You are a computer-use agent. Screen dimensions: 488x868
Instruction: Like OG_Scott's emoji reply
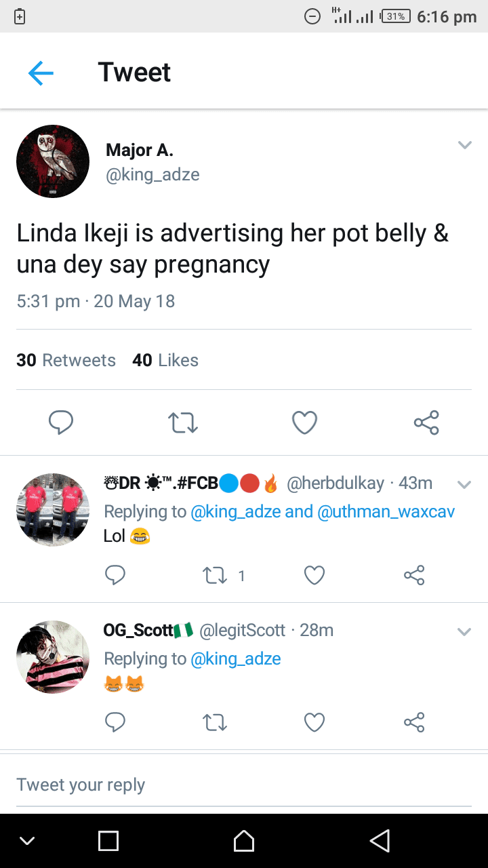[x=314, y=722]
